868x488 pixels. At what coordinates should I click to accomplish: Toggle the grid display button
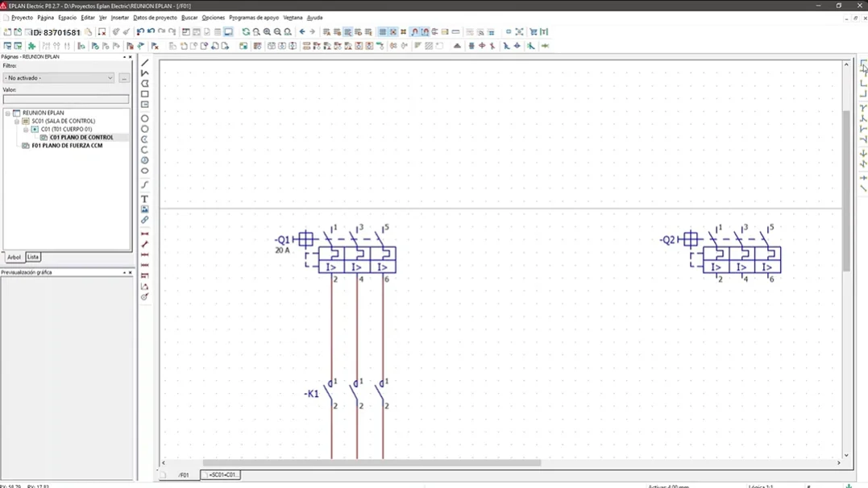[383, 32]
